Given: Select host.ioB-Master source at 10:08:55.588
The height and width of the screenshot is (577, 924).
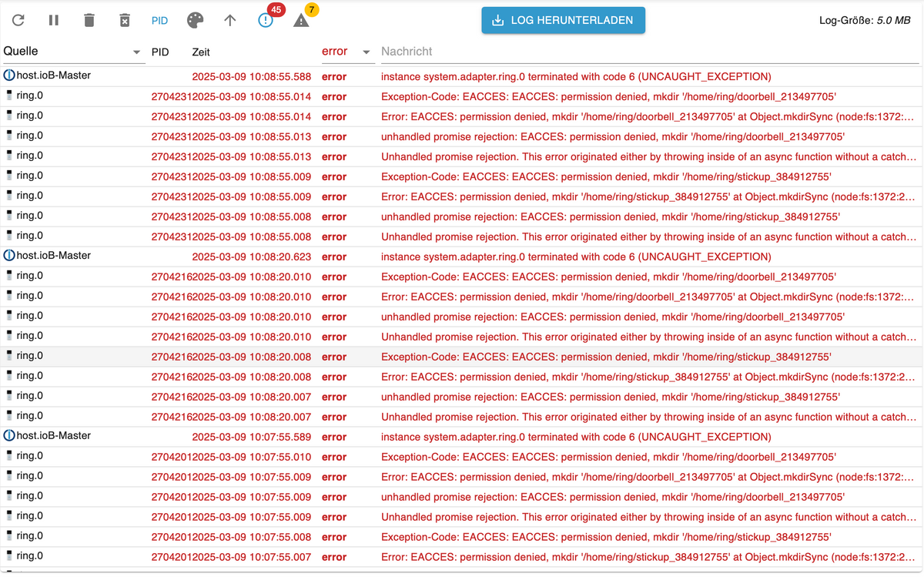Looking at the screenshot, I should coord(54,75).
